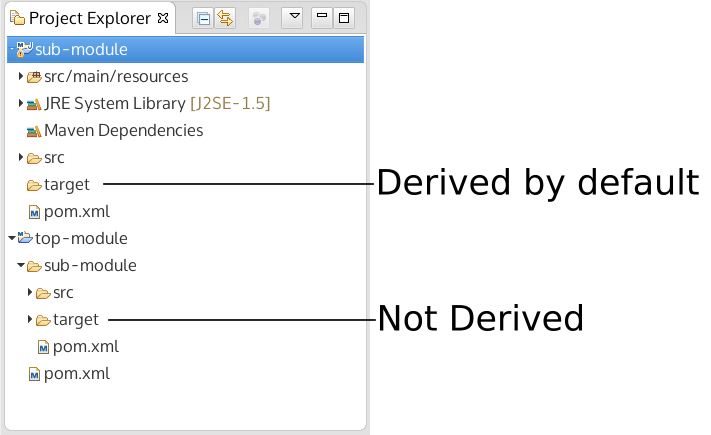This screenshot has width=711, height=435.
Task: Select the Project Explorer tab
Action: click(88, 18)
